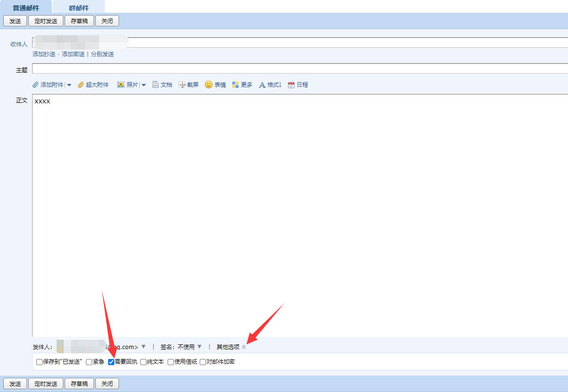Screen dimensions: 568x392
Task: Click the Screenshot (截屏) scissors icon
Action: coord(182,85)
